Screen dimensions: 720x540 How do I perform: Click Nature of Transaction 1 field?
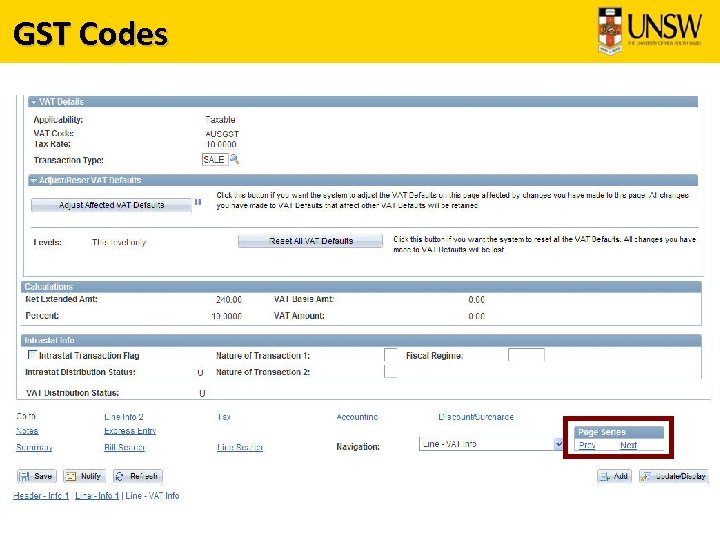click(391, 354)
